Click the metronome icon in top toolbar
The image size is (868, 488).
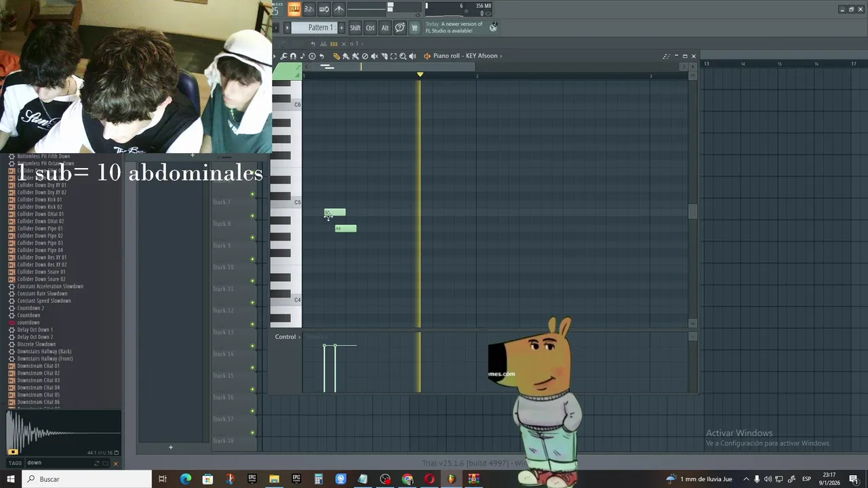(x=339, y=9)
